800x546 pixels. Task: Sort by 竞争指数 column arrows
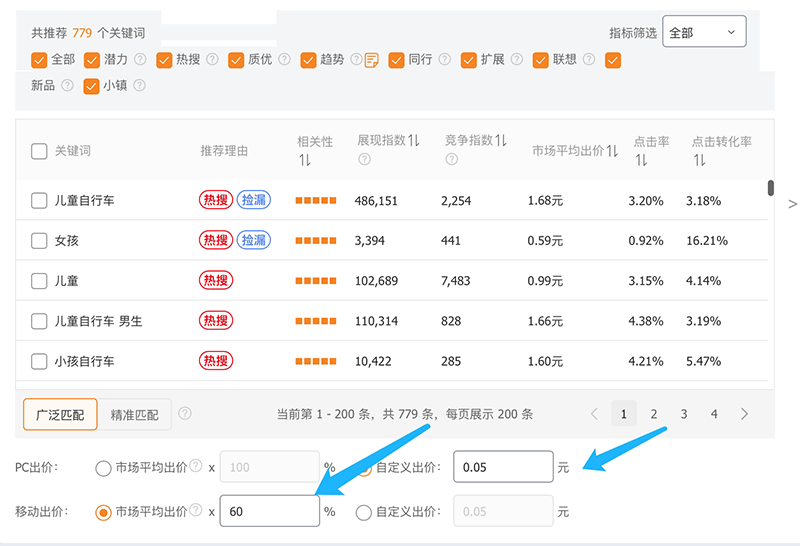(x=501, y=141)
